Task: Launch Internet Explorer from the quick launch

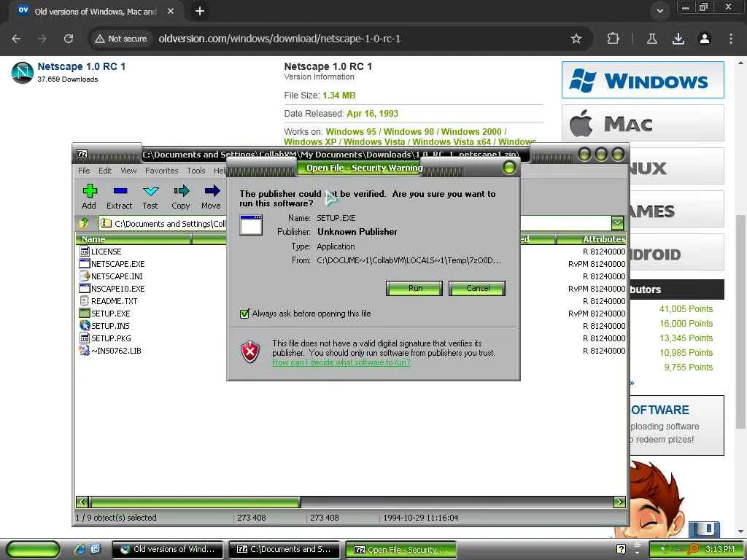Action: tap(80, 549)
